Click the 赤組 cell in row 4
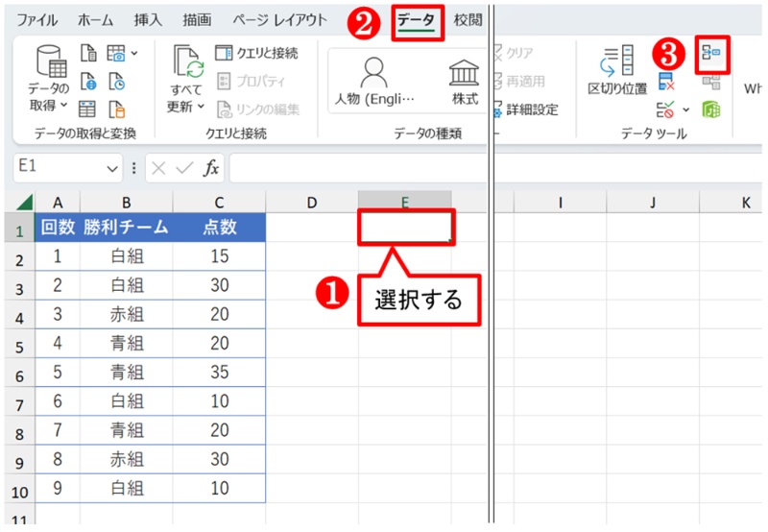768x532 pixels. [x=127, y=314]
